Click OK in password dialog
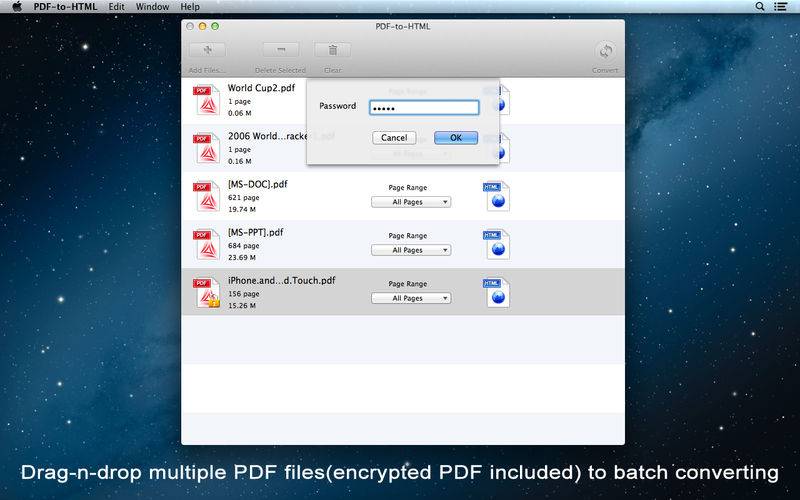The width and height of the screenshot is (800, 500). (456, 138)
